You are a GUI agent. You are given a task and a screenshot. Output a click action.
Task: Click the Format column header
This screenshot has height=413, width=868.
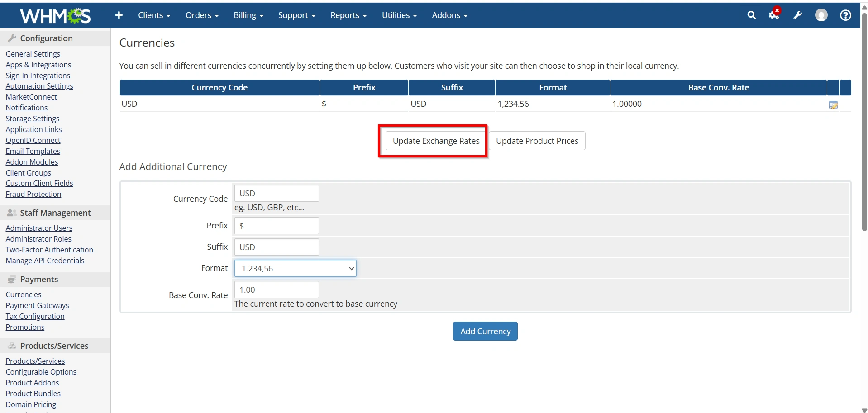click(553, 88)
